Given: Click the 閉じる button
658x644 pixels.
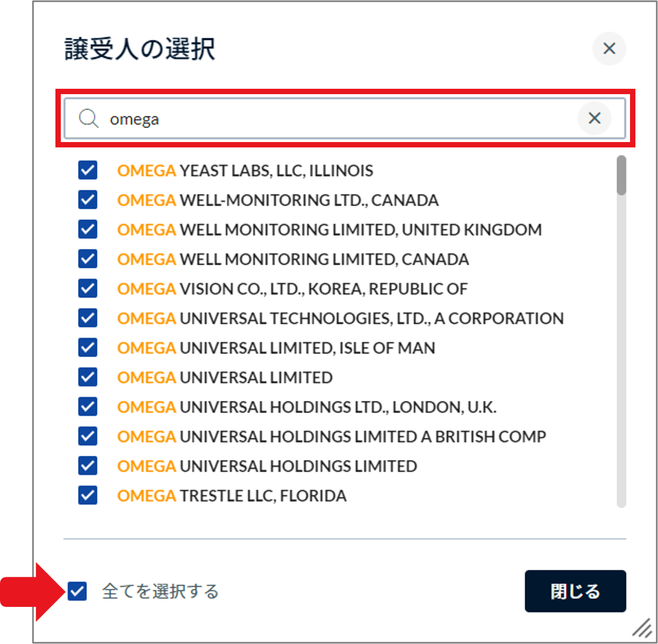Looking at the screenshot, I should pos(575,591).
